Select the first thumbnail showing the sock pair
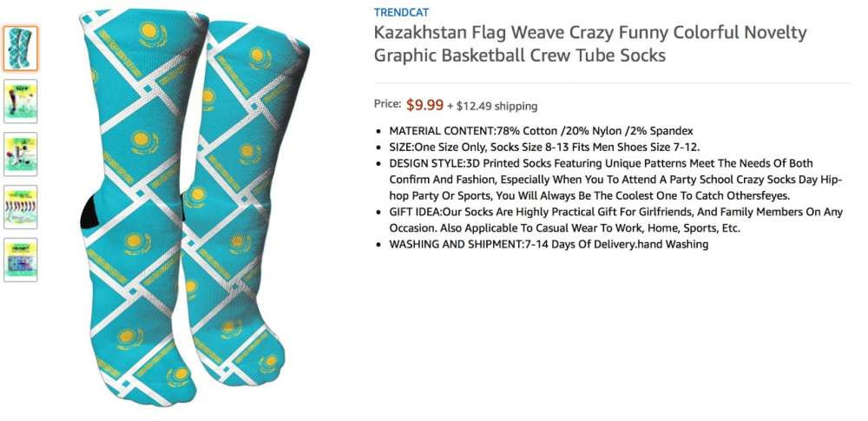 [21, 49]
